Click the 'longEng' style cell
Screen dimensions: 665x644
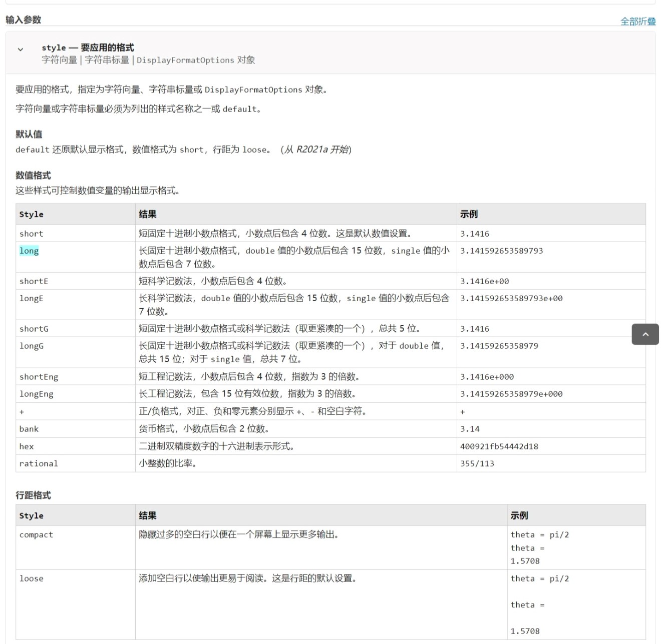coord(37,394)
